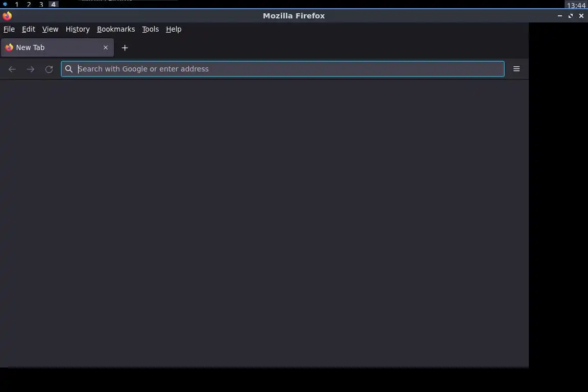Close the Mozilla Firefox window
Image resolution: width=588 pixels, height=392 pixels.
[581, 16]
